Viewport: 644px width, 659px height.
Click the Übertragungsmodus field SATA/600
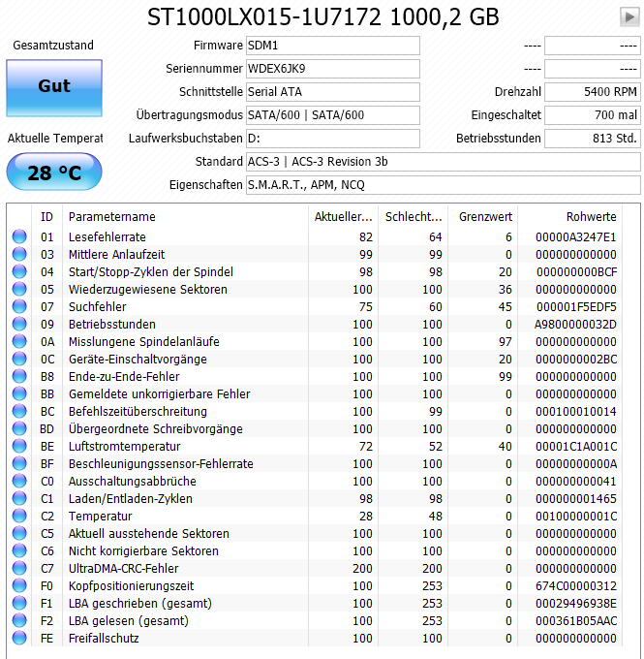(x=333, y=115)
